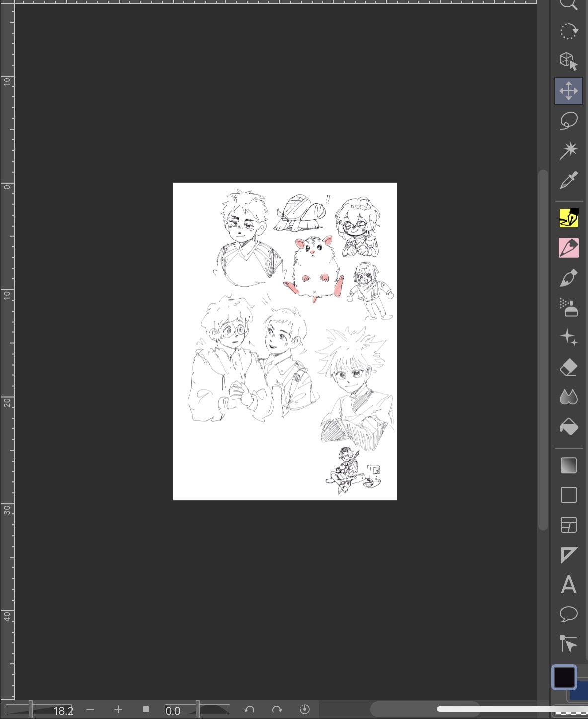Screen dimensions: 588x719
Task: Rotate canvas left
Action: click(x=249, y=709)
